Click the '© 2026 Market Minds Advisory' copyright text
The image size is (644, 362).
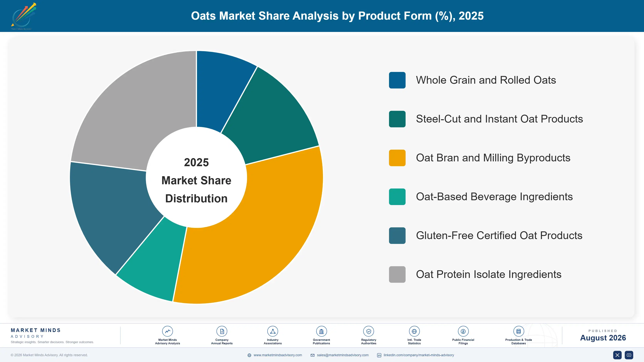click(x=49, y=355)
